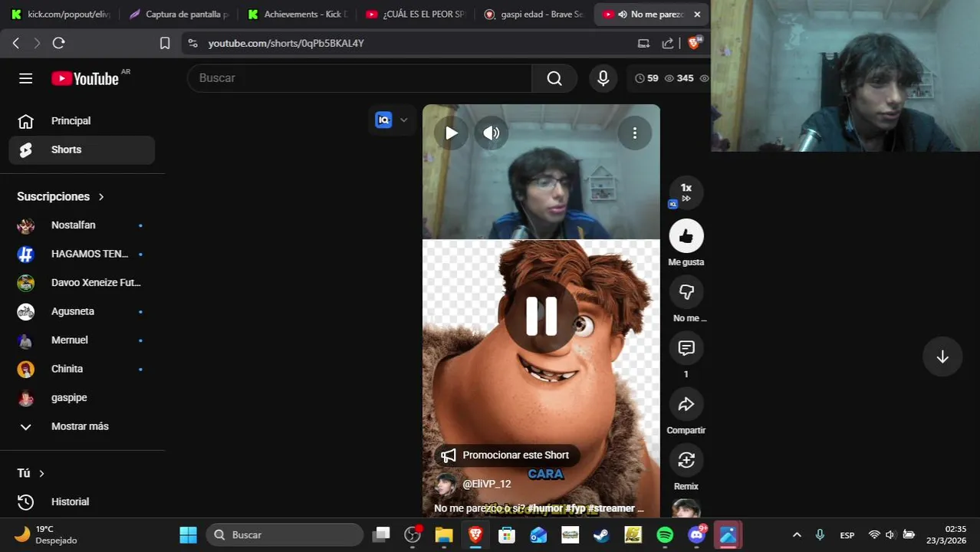The width and height of the screenshot is (980, 552).
Task: Open the comments on the Short
Action: pyautogui.click(x=686, y=348)
